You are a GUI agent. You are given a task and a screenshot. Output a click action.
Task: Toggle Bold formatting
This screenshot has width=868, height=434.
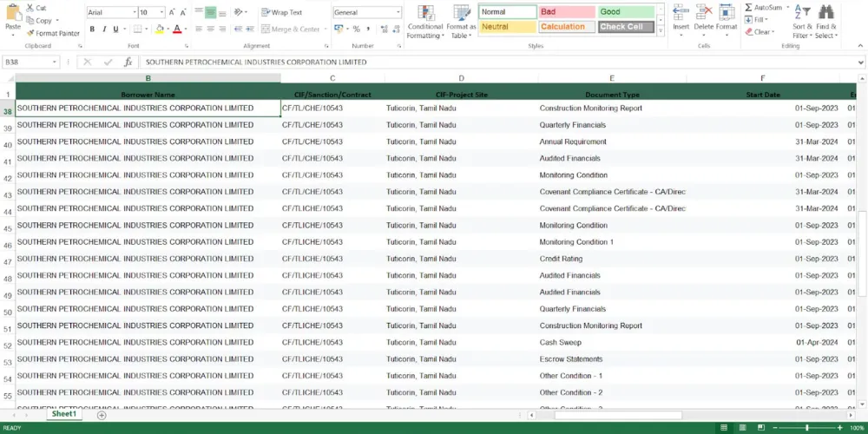tap(92, 29)
